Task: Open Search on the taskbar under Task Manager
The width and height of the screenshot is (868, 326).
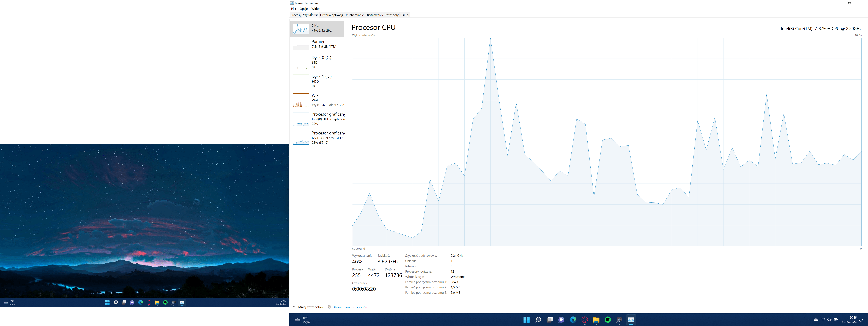Action: point(538,320)
